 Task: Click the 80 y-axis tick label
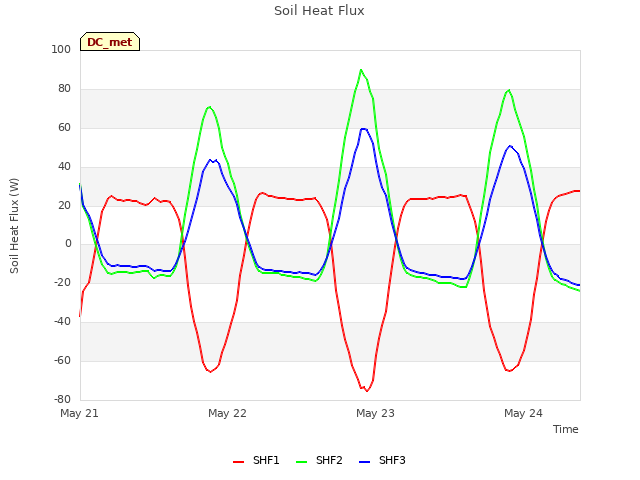point(64,89)
